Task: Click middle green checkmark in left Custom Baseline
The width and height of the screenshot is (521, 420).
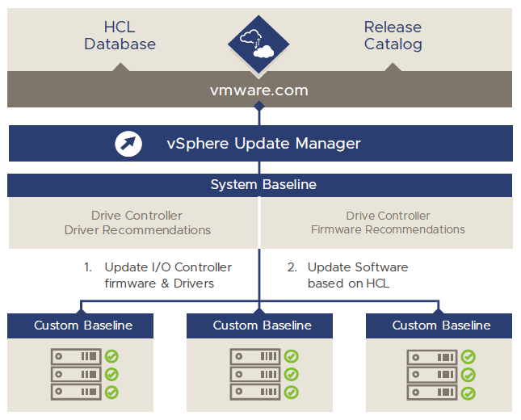Action: click(x=111, y=375)
